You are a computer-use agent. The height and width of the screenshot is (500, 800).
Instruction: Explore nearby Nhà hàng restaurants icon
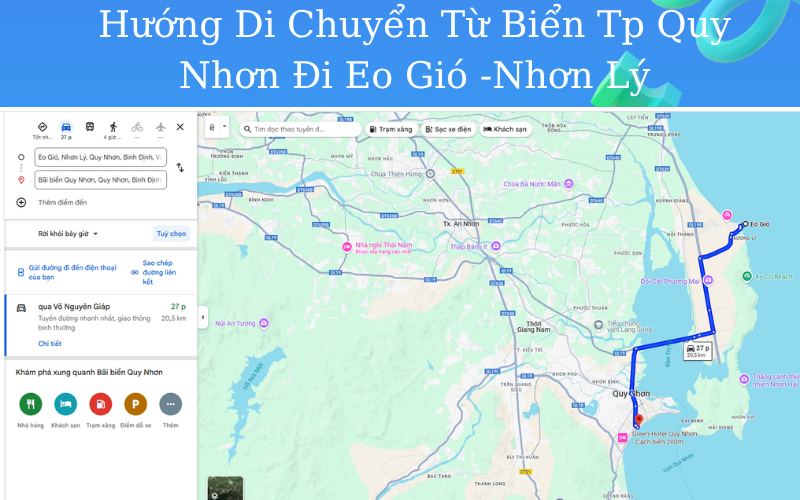point(31,404)
